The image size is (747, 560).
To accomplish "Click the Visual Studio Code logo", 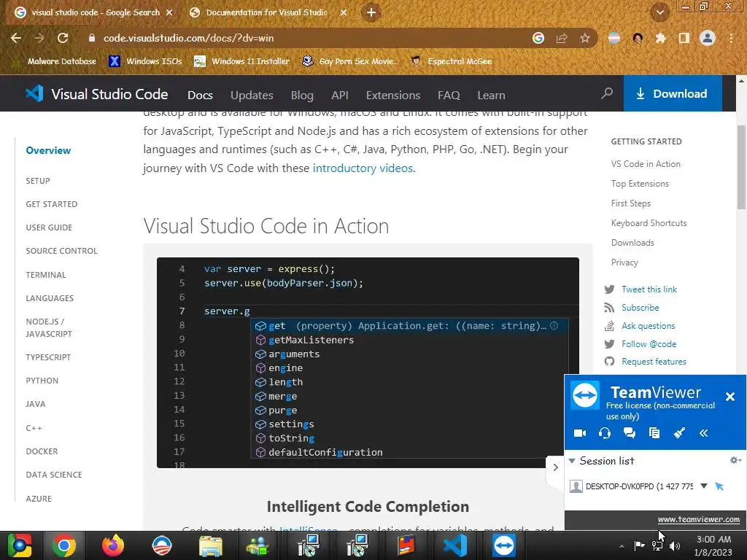I will coord(96,94).
